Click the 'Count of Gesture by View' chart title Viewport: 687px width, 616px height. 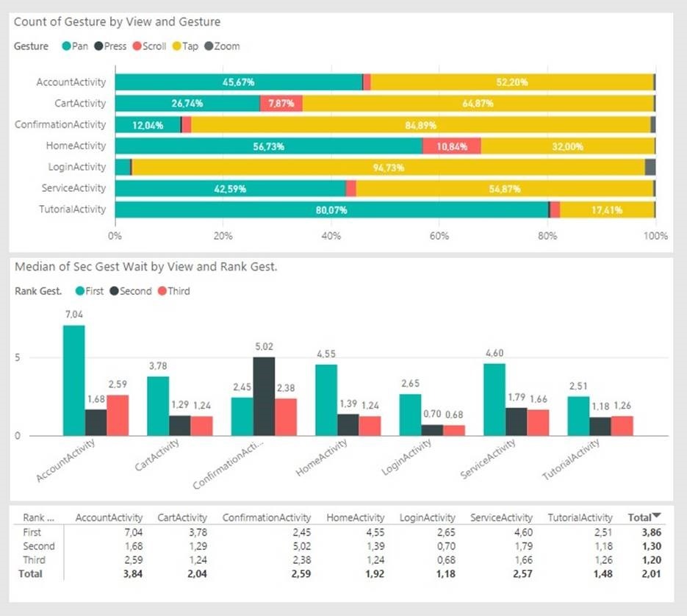118,22
